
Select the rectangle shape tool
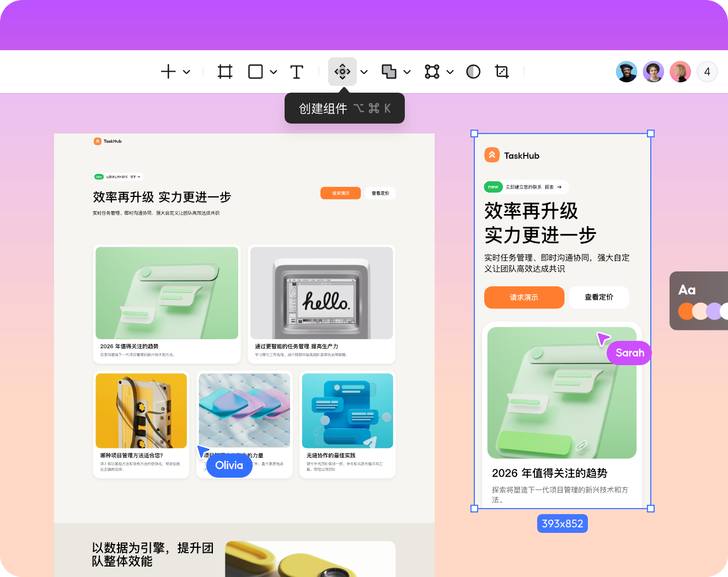pos(255,72)
